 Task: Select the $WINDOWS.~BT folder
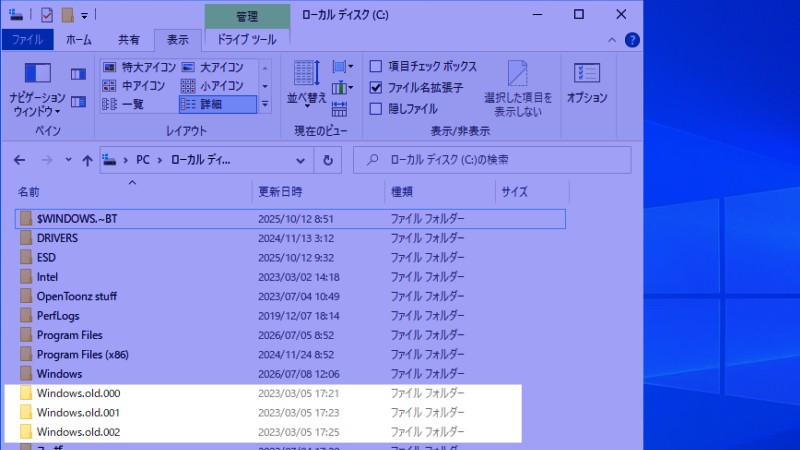point(290,219)
